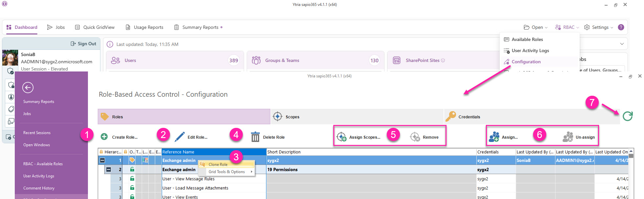Click the Assign users icon
Viewport: 644px width, 199px height.
click(x=494, y=137)
